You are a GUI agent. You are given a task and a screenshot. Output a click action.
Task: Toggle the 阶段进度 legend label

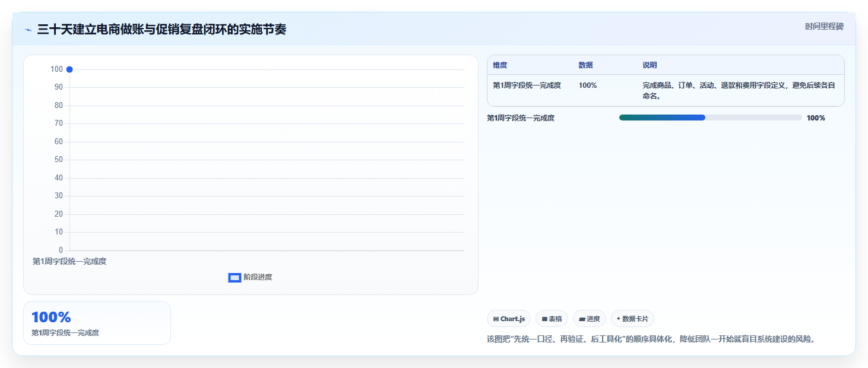[258, 277]
